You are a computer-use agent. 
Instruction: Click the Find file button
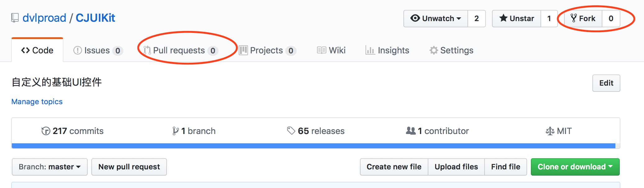tap(505, 167)
